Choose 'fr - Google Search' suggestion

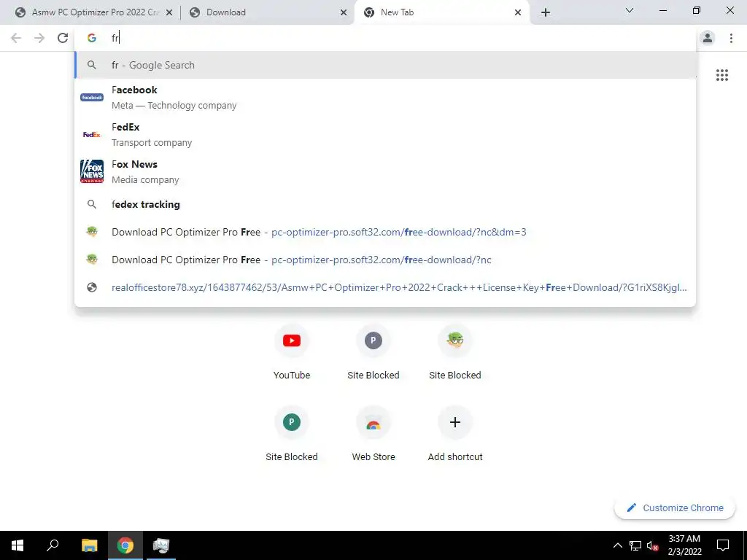(x=385, y=65)
